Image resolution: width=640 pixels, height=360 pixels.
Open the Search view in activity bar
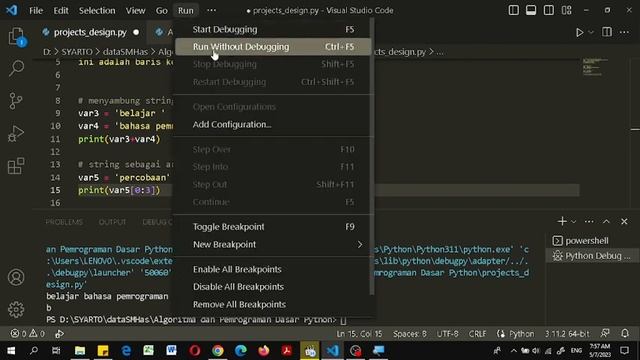[x=16, y=68]
